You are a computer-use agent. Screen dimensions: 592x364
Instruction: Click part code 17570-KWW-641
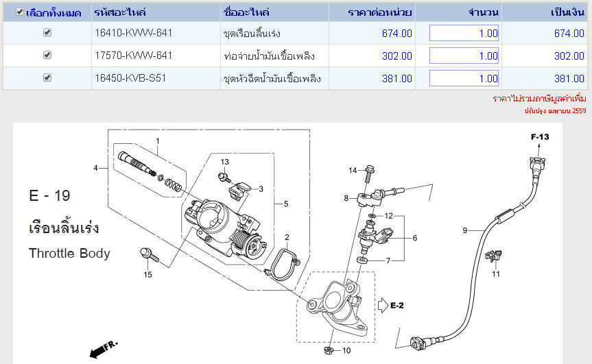tap(134, 56)
